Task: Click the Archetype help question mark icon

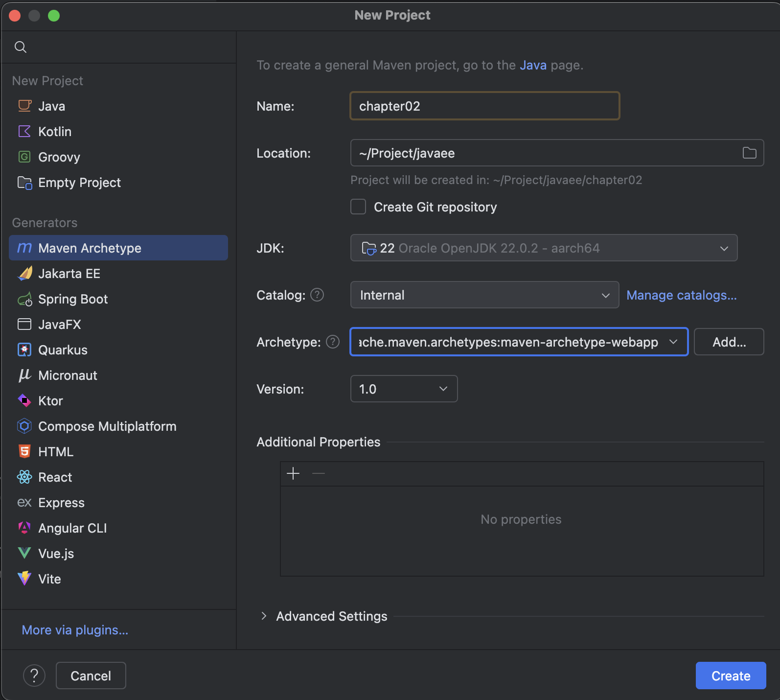Action: 333,342
